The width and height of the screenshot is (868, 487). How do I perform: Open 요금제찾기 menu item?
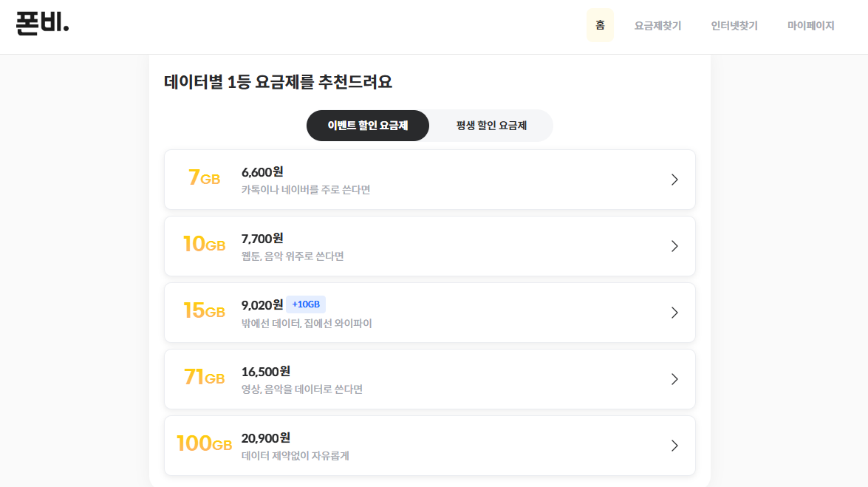point(657,26)
